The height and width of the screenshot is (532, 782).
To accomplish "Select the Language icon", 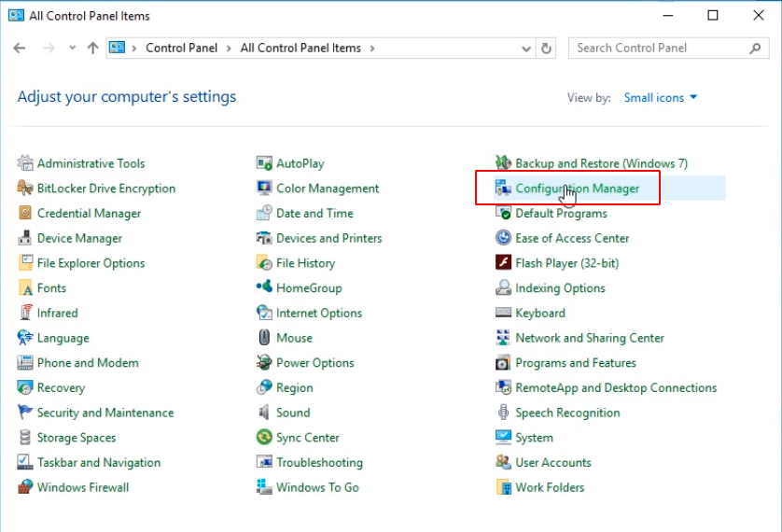I will pos(25,338).
